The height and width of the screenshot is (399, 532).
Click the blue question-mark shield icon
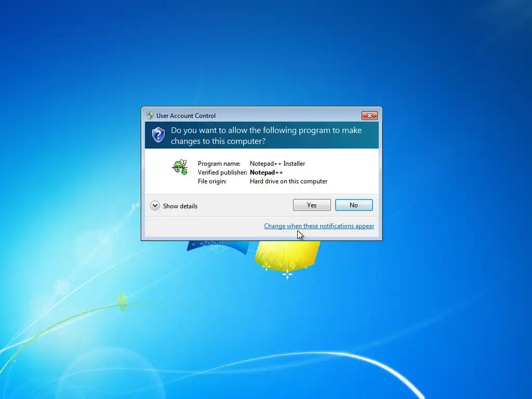coord(158,135)
